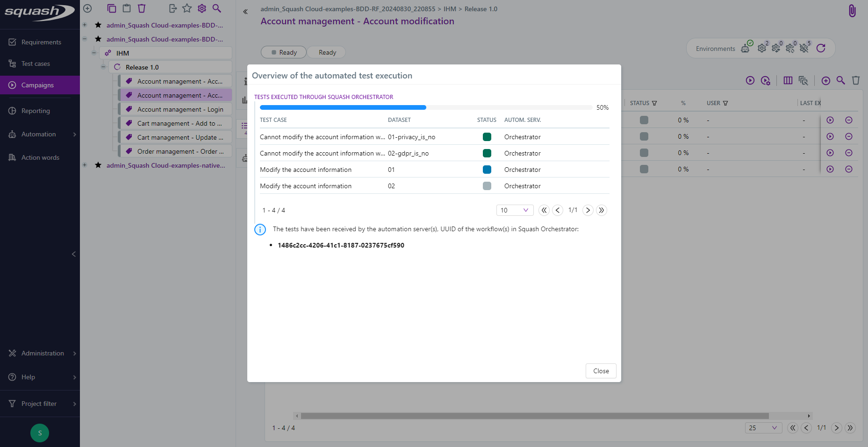Collapse the Release 1.0 tree node

[103, 67]
